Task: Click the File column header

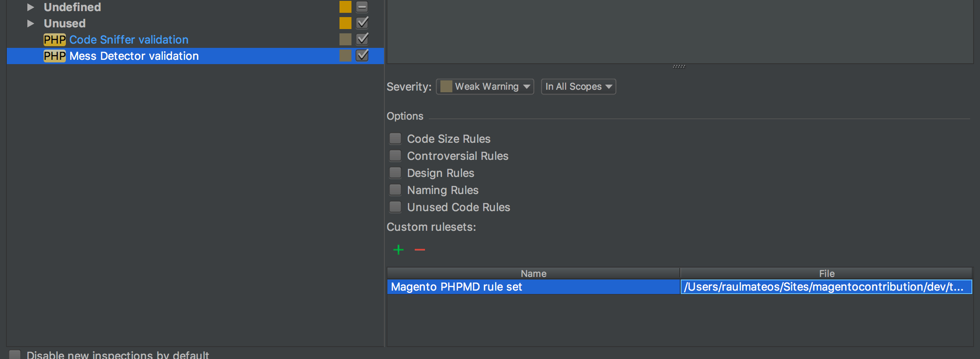Action: point(826,274)
